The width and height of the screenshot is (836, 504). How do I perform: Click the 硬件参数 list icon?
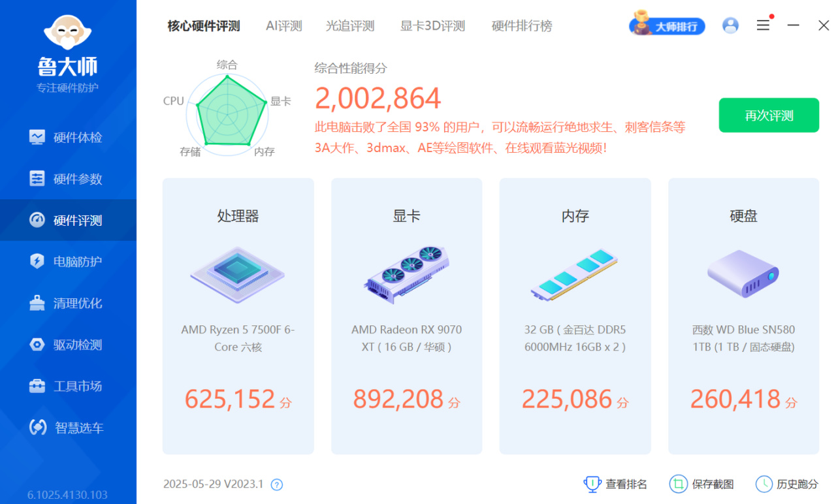37,179
